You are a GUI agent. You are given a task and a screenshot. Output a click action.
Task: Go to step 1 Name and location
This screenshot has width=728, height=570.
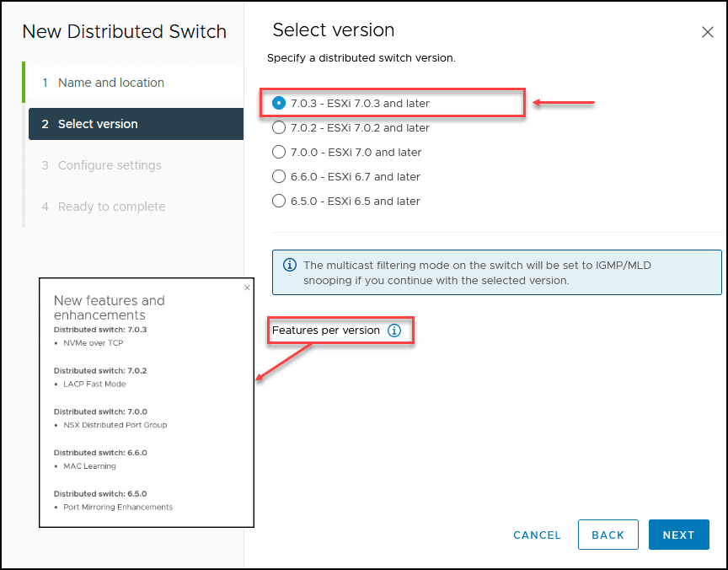pyautogui.click(x=136, y=83)
